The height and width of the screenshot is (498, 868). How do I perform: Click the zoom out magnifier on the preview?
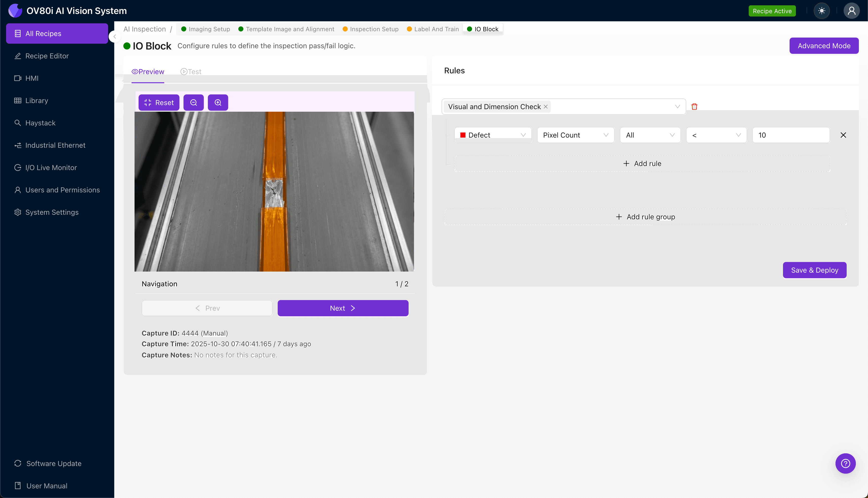pyautogui.click(x=194, y=102)
